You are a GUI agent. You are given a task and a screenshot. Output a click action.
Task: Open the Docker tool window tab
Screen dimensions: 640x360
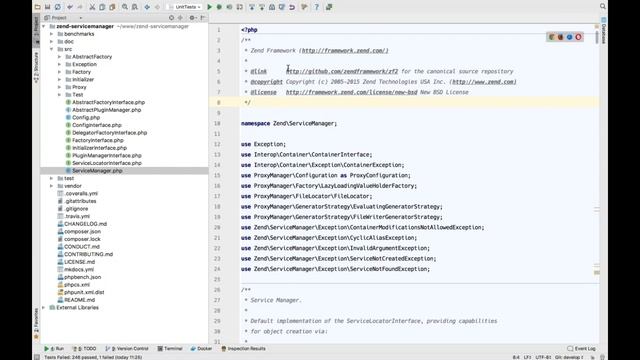coord(201,349)
